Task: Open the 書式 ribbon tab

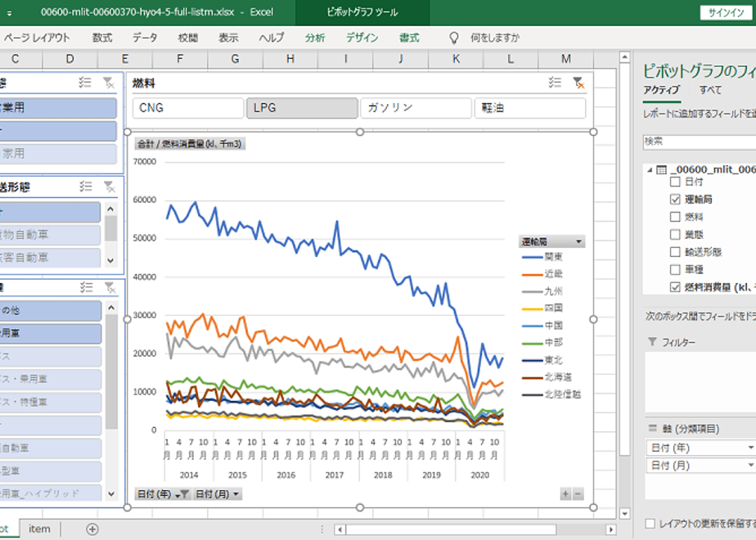Action: tap(409, 38)
